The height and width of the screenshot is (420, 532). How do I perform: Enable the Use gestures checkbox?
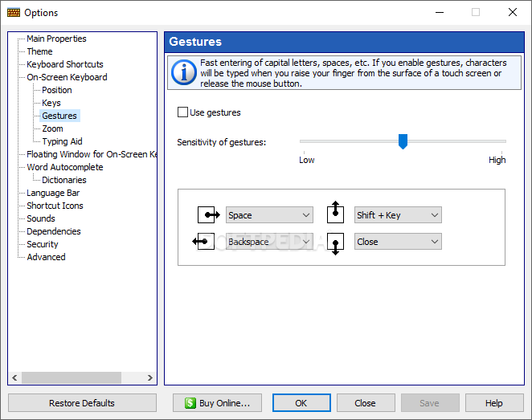pyautogui.click(x=182, y=112)
